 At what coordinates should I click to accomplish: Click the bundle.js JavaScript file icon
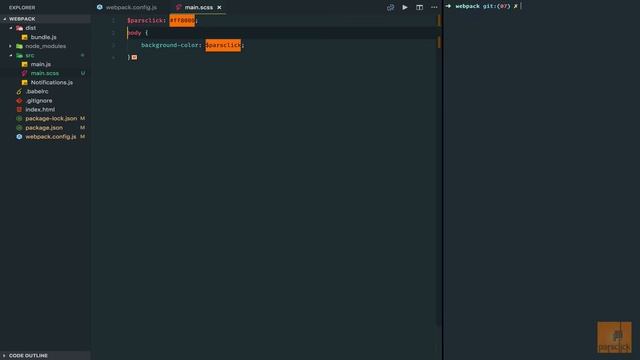tap(24, 37)
